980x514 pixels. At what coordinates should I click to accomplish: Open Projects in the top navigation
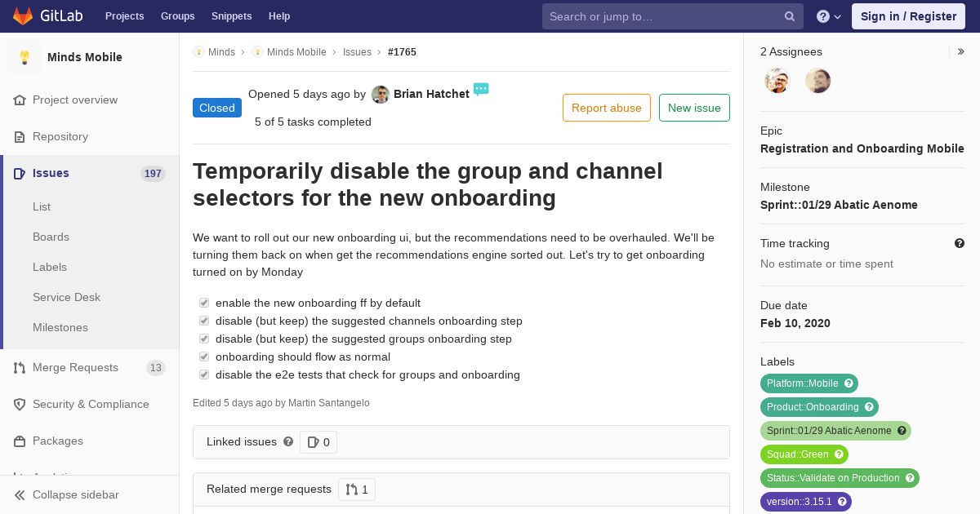pyautogui.click(x=124, y=16)
